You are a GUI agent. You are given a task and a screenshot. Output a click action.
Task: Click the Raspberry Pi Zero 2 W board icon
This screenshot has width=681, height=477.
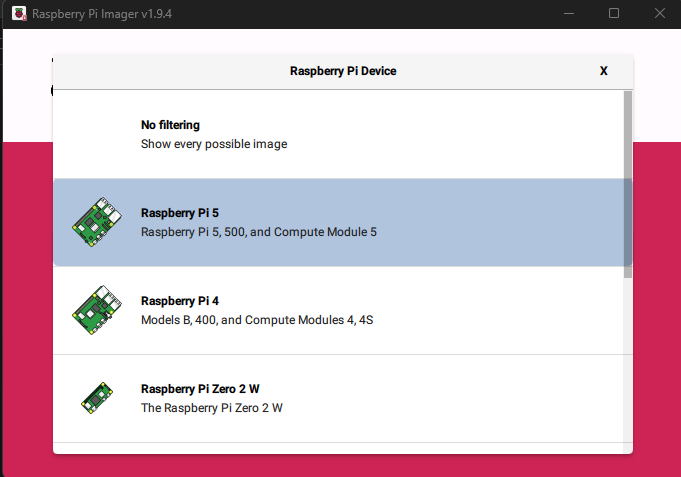point(97,398)
